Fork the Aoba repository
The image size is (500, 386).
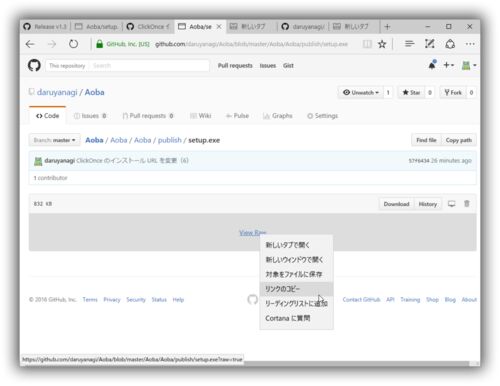click(x=453, y=92)
